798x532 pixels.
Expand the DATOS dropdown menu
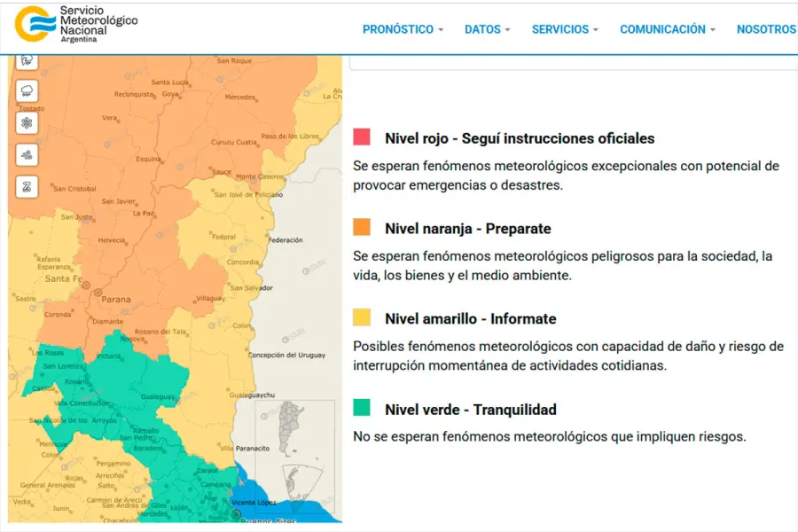(487, 29)
